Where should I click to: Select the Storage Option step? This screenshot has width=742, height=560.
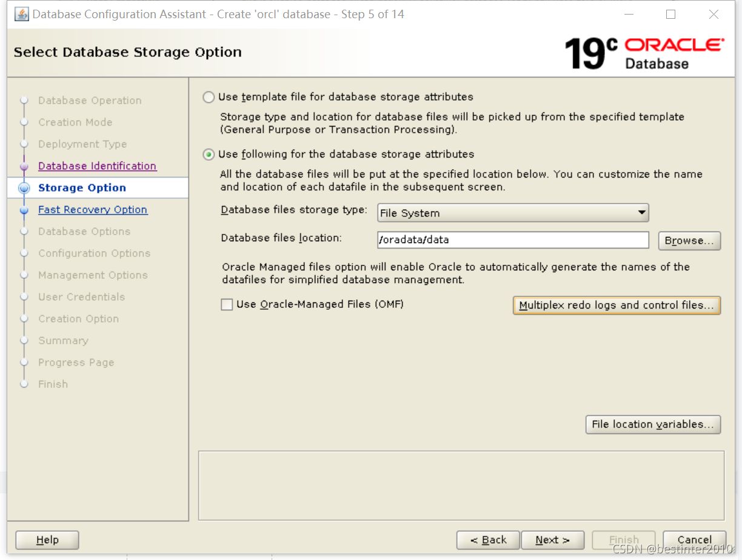pos(82,188)
